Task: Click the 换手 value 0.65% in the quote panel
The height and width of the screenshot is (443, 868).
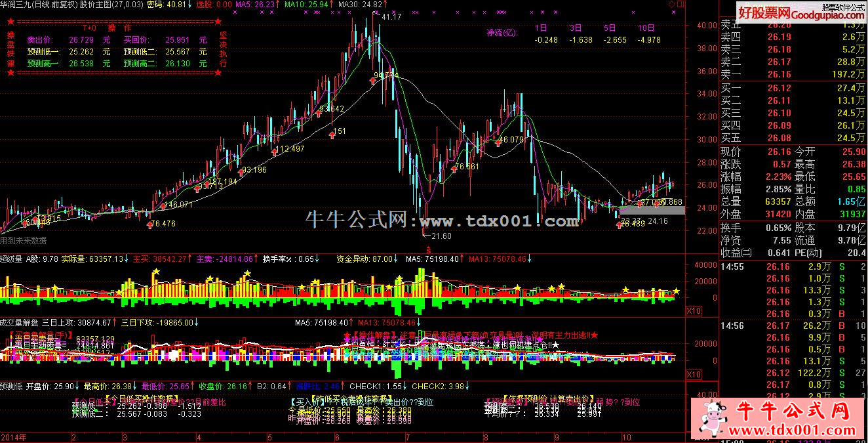Action: [x=778, y=228]
